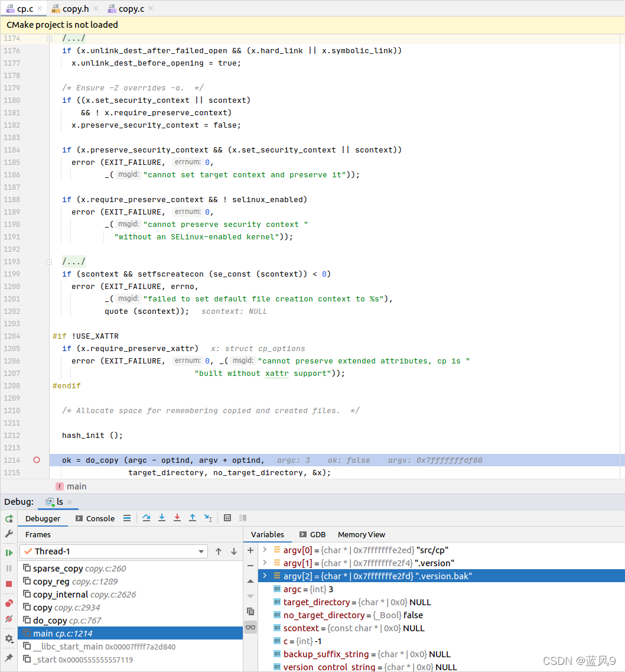Switch to the copy.h editor tab

pyautogui.click(x=75, y=9)
